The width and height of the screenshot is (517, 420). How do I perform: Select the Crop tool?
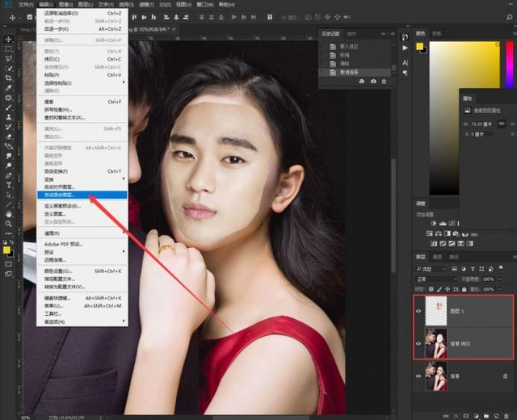8,78
